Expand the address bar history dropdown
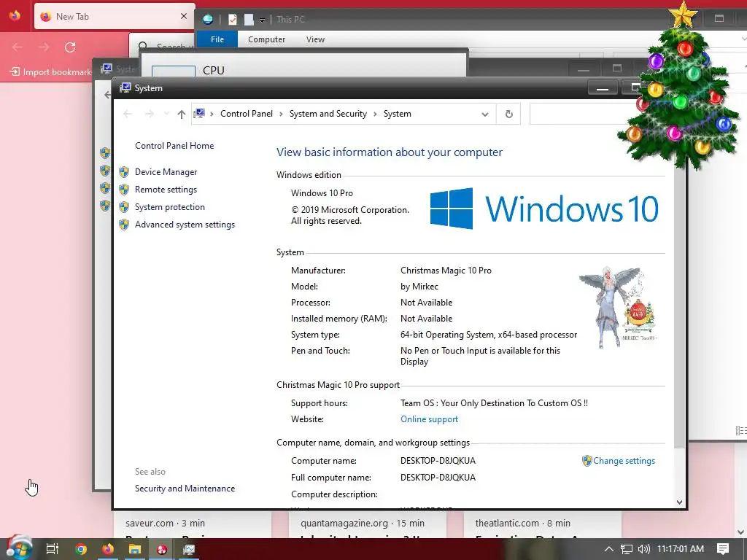This screenshot has height=560, width=747. [x=485, y=114]
